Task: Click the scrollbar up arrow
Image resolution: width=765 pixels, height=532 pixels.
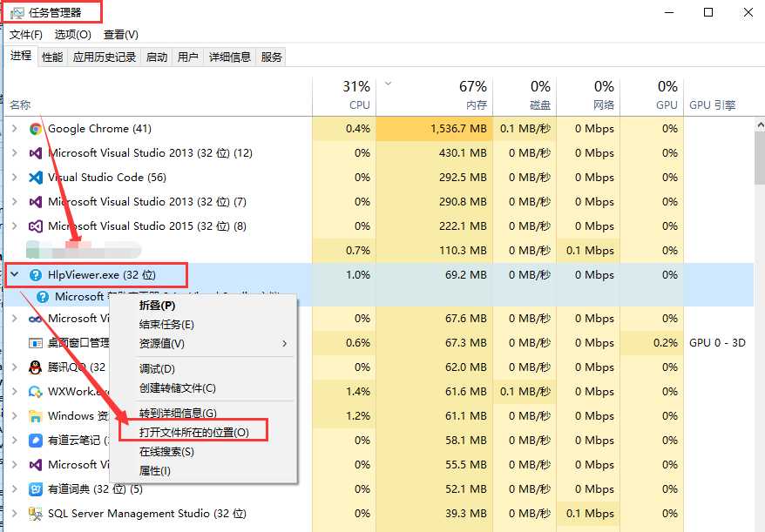Action: [760, 125]
